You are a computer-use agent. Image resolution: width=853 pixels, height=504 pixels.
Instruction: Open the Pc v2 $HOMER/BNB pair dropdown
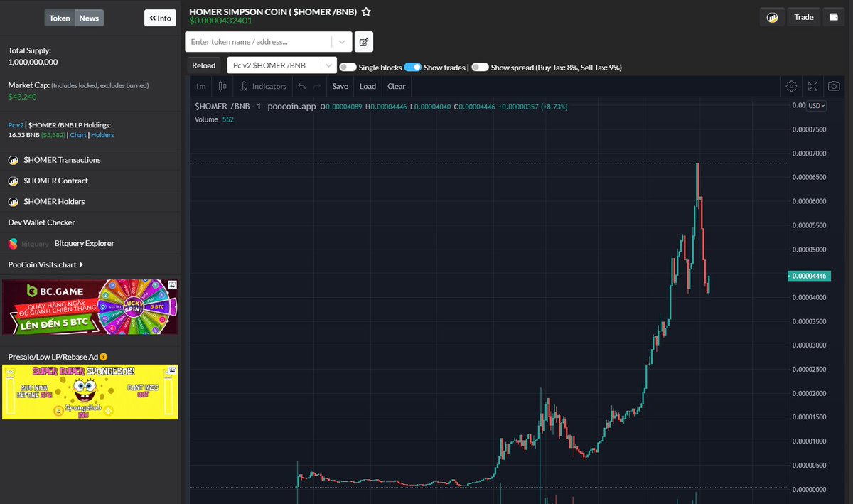[282, 65]
